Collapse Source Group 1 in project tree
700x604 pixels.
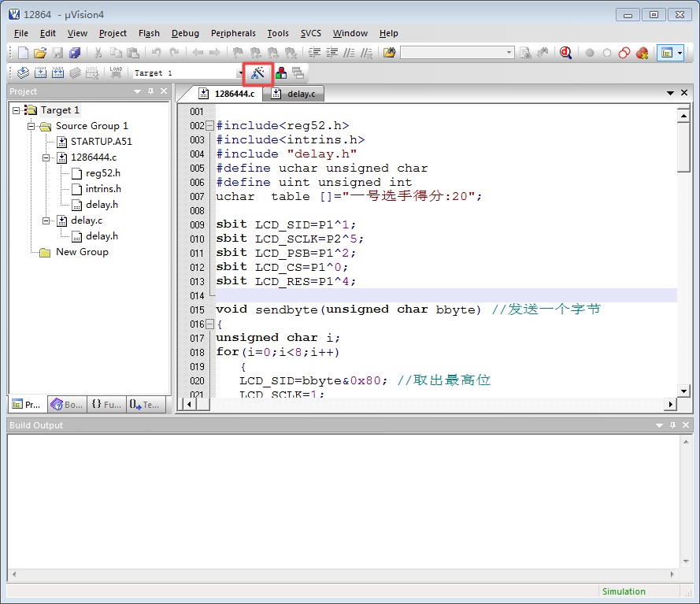(31, 126)
